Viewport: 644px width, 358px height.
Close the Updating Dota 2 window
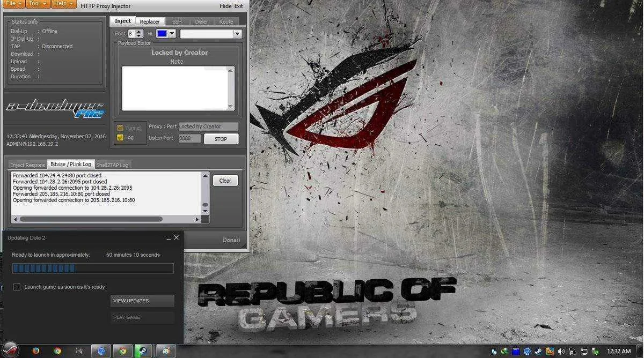click(x=177, y=237)
